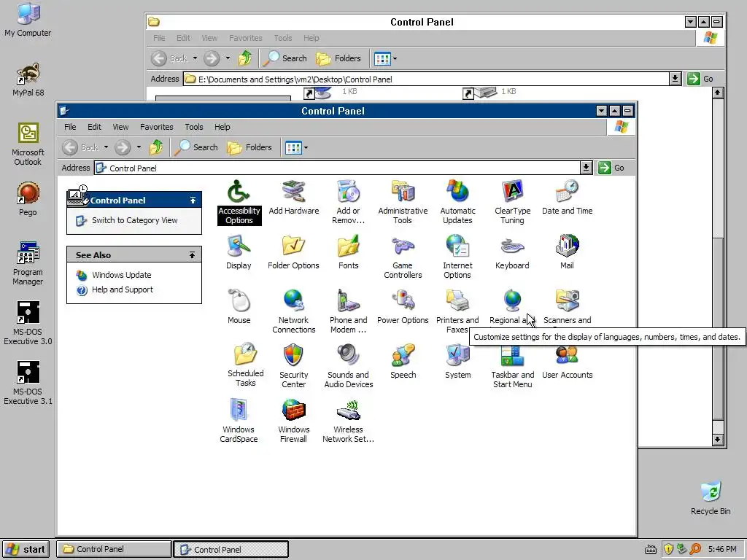Screen dimensions: 747x560
Task: Expand Address dropdown in the back Control Panel window
Action: [675, 79]
